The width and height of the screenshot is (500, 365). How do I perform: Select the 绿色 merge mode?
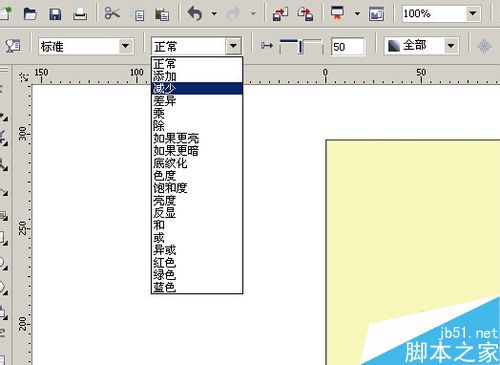[x=197, y=275]
